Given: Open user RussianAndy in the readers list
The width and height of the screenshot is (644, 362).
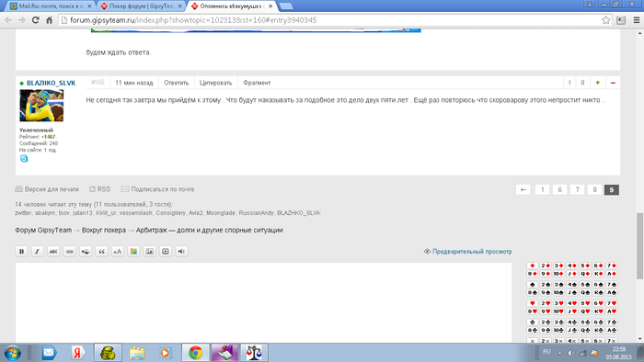Looking at the screenshot, I should coord(257,213).
